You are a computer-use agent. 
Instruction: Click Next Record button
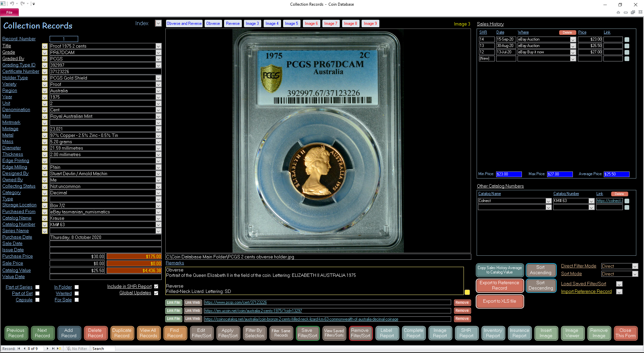coord(42,333)
